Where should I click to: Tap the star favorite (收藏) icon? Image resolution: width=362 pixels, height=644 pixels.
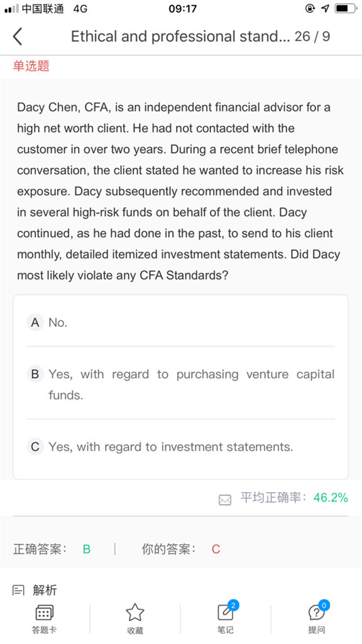tap(135, 613)
